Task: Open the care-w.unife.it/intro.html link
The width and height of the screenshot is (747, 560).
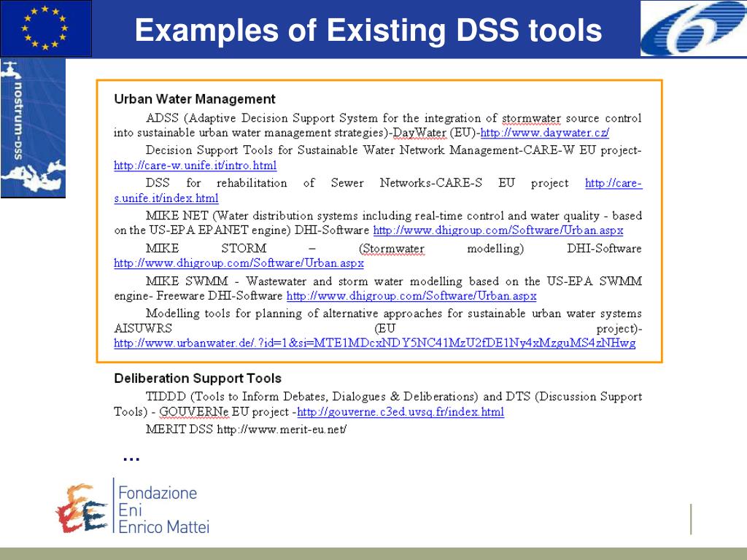Action: [196, 166]
